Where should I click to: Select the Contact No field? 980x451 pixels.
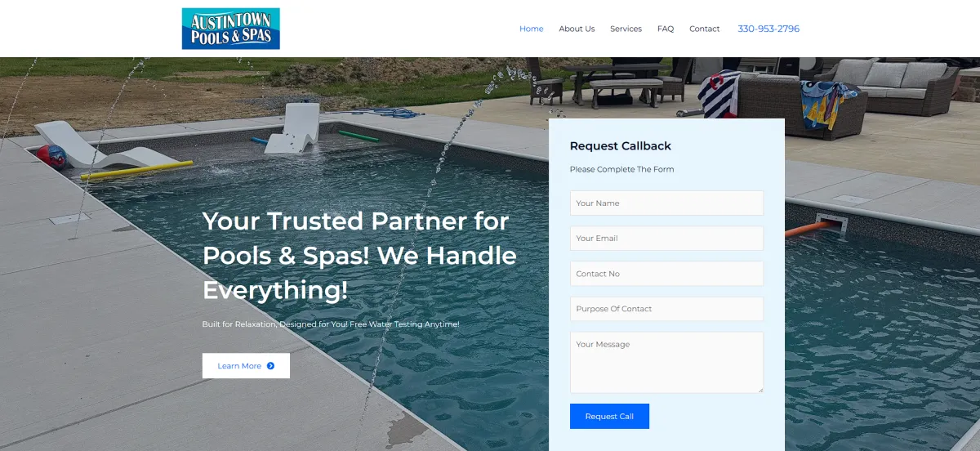tap(666, 274)
